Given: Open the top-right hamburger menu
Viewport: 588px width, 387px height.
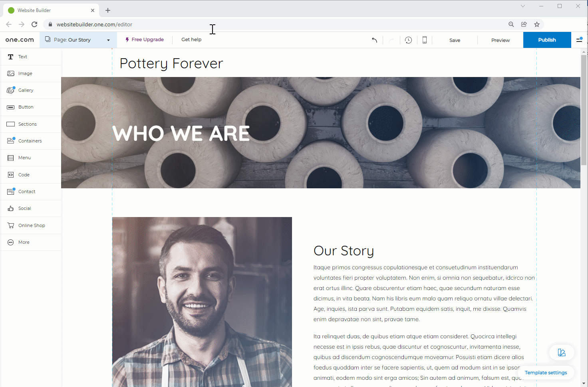Looking at the screenshot, I should pos(579,40).
